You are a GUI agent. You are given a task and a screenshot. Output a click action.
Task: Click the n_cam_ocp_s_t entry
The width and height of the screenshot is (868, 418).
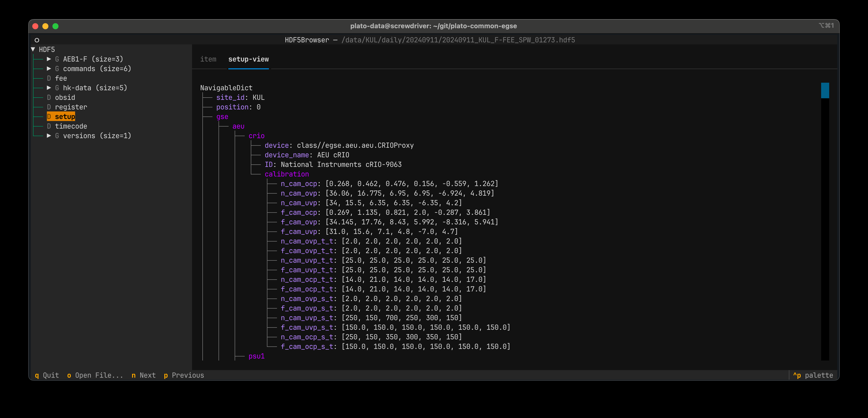point(371,337)
